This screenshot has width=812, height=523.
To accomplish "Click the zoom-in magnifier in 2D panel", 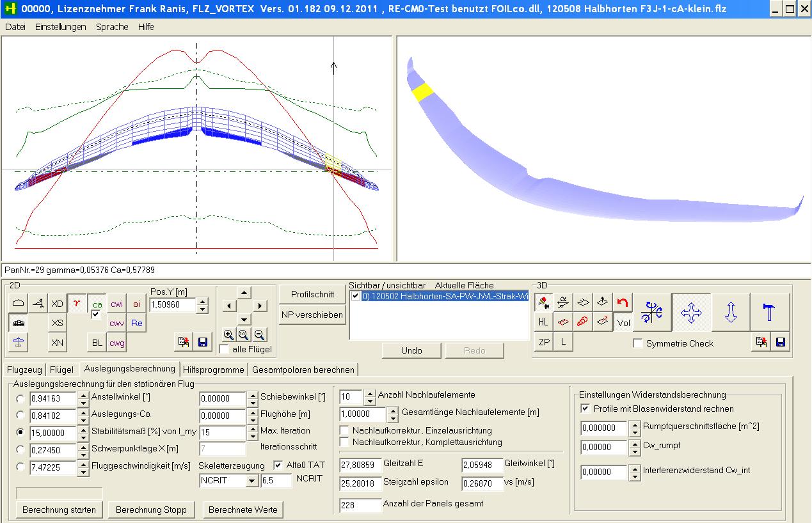I will [228, 334].
